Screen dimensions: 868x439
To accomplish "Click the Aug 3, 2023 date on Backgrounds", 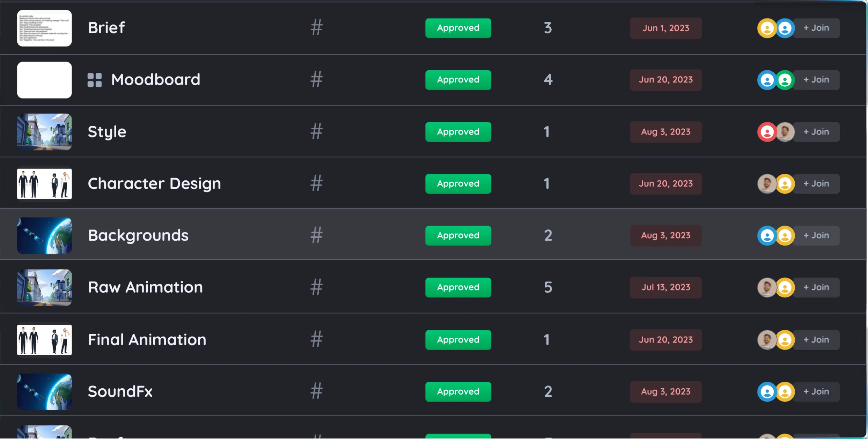I will point(665,236).
